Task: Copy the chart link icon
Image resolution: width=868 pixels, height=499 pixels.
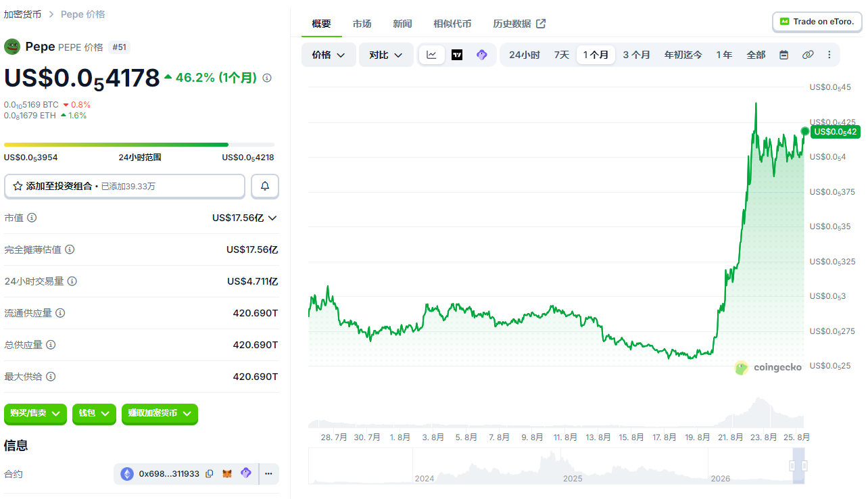Action: pos(808,55)
